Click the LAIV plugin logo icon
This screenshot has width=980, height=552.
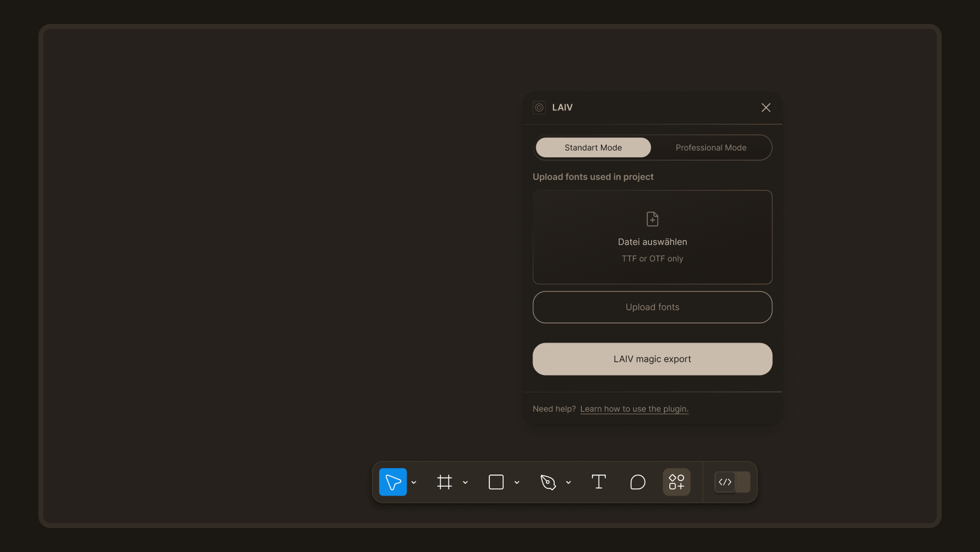[x=539, y=107]
